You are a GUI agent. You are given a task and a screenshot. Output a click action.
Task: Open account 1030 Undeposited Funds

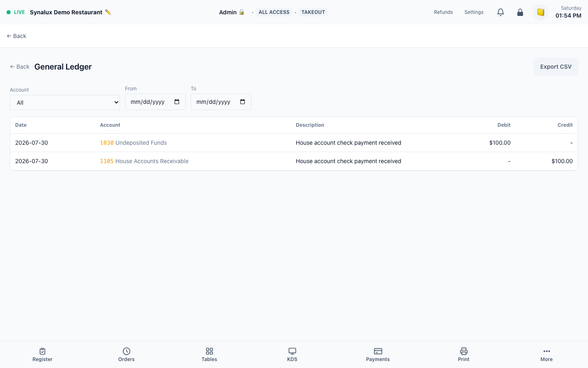(x=134, y=143)
